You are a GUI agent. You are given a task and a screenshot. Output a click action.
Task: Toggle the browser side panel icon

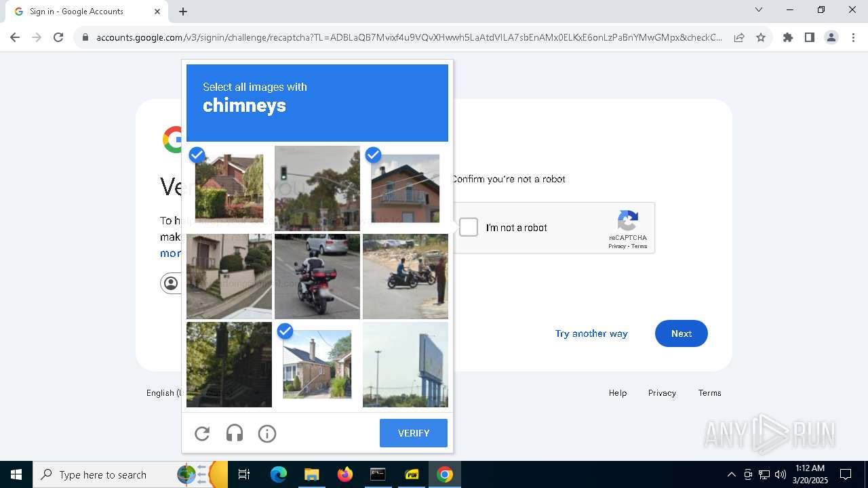[x=810, y=37]
